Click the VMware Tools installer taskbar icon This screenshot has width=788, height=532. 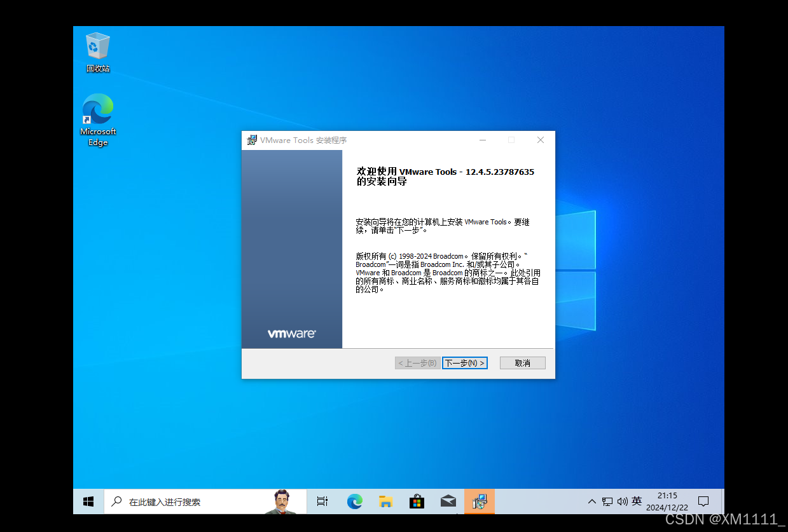coord(480,501)
